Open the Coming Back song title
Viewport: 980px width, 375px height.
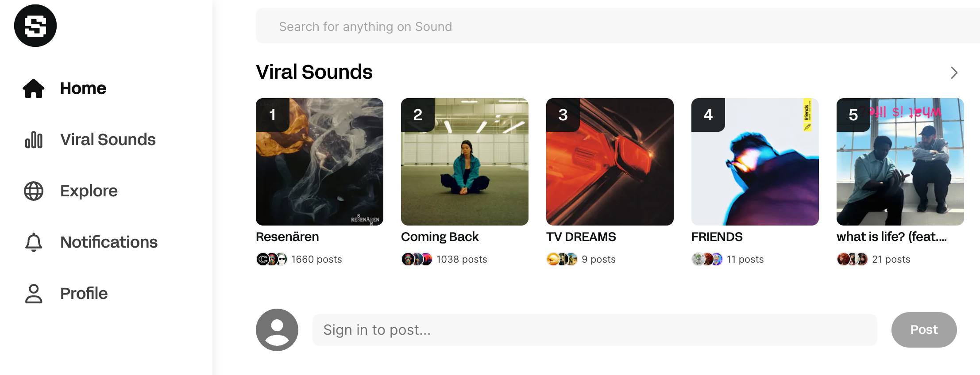[440, 237]
